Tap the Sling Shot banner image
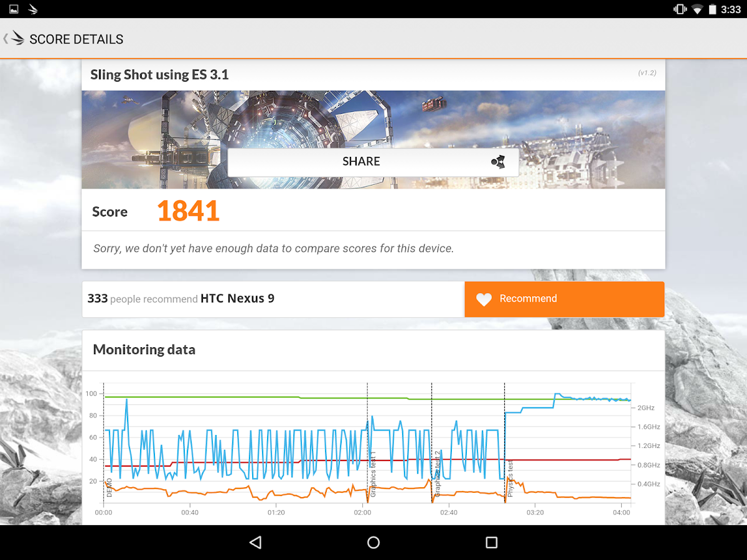 coord(374,139)
